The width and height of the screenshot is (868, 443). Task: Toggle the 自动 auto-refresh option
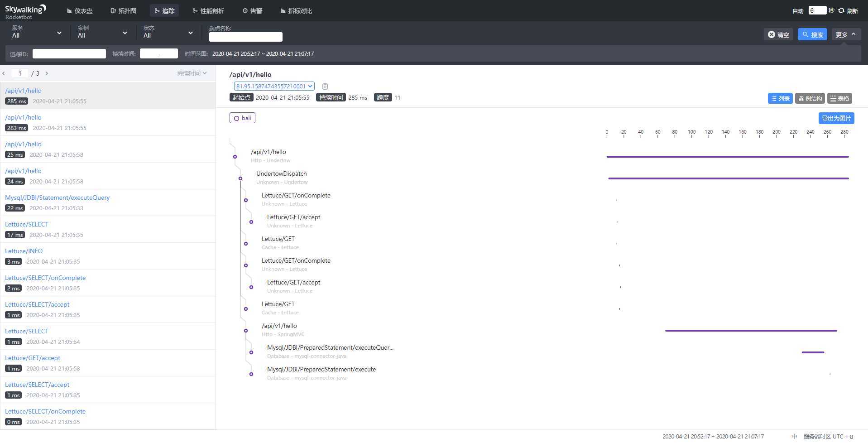pos(798,11)
